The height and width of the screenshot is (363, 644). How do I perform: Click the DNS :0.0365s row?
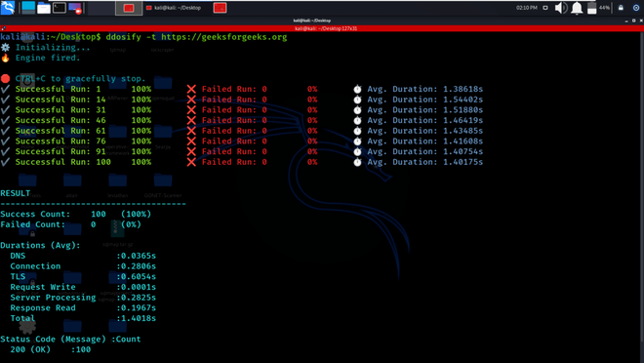tap(83, 256)
